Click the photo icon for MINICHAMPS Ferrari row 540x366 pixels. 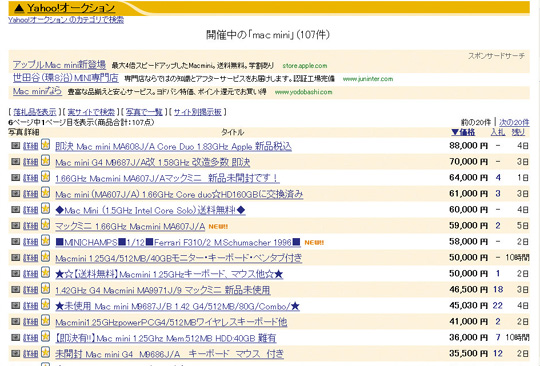15,241
